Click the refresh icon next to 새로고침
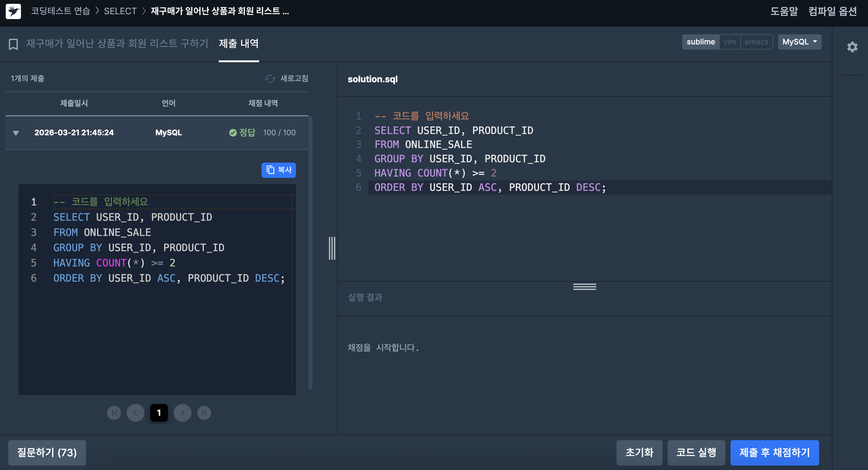 270,78
